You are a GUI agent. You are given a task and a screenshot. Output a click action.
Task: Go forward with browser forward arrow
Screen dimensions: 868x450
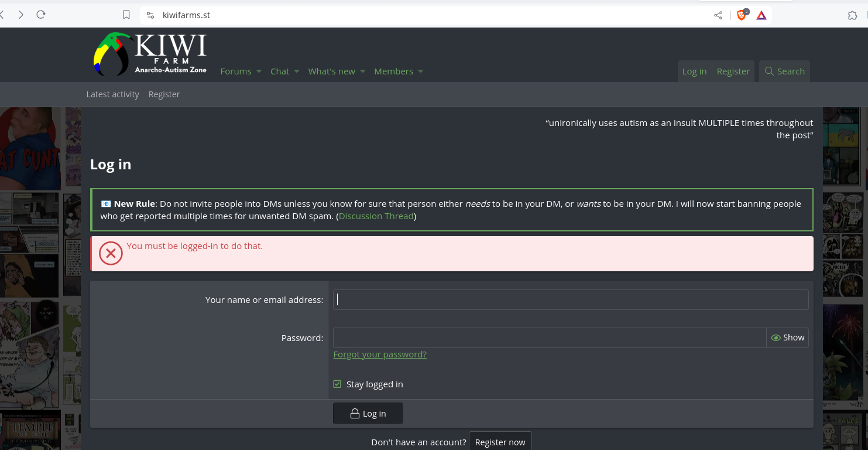pos(21,15)
